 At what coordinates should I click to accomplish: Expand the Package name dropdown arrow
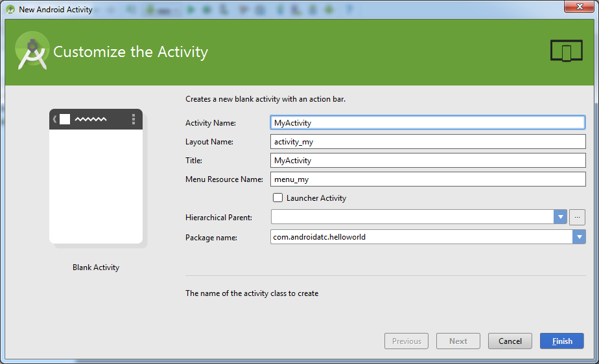pyautogui.click(x=579, y=237)
